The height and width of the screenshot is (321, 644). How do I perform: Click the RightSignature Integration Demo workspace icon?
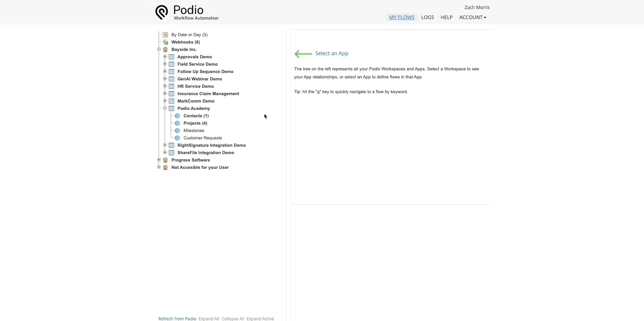pos(171,145)
